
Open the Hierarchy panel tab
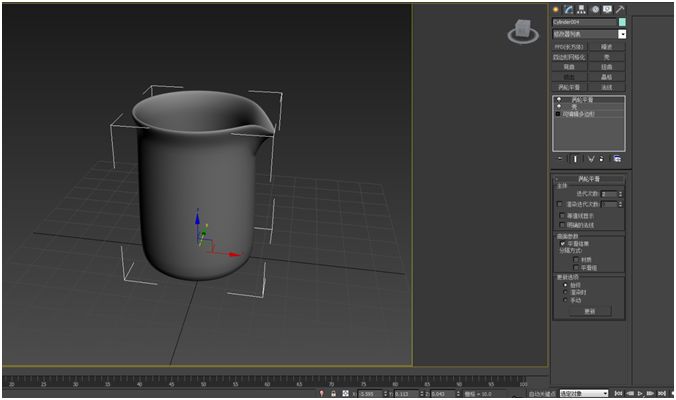pyautogui.click(x=582, y=9)
